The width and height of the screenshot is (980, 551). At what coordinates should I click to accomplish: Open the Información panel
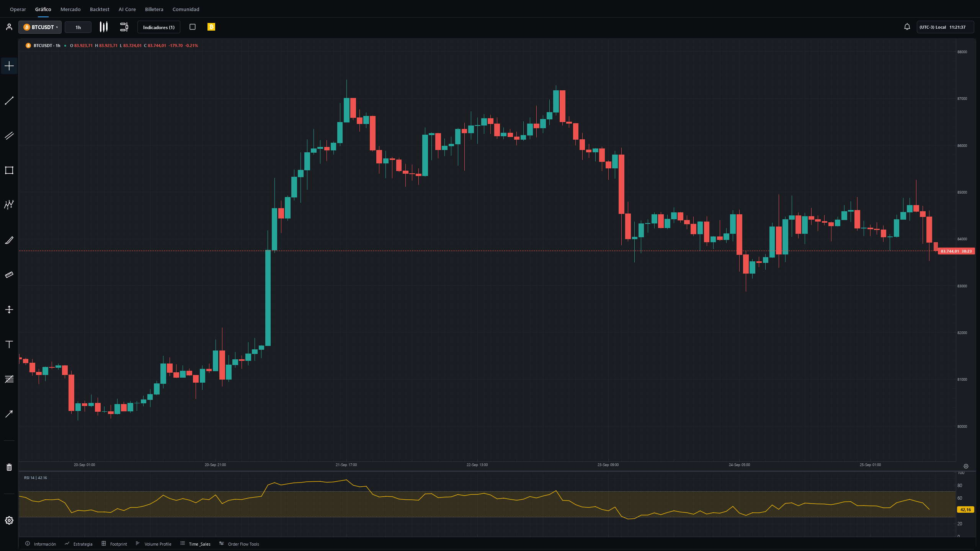tap(41, 544)
